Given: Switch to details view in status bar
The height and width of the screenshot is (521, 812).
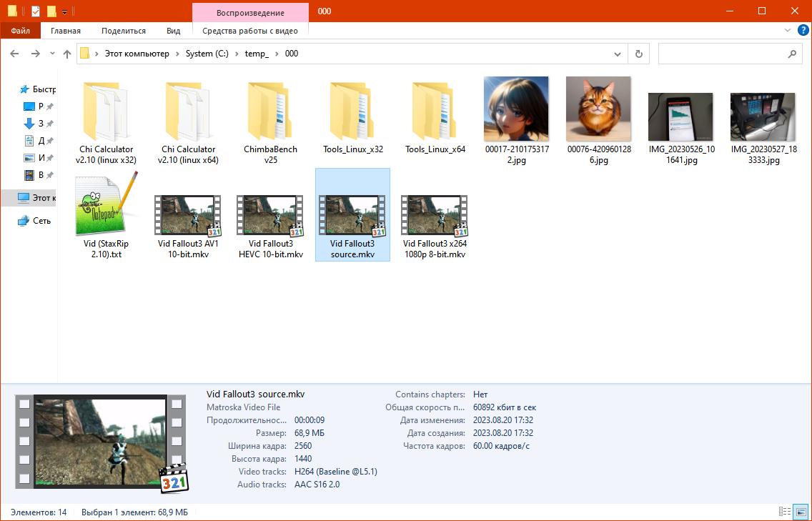Looking at the screenshot, I should click(x=785, y=512).
